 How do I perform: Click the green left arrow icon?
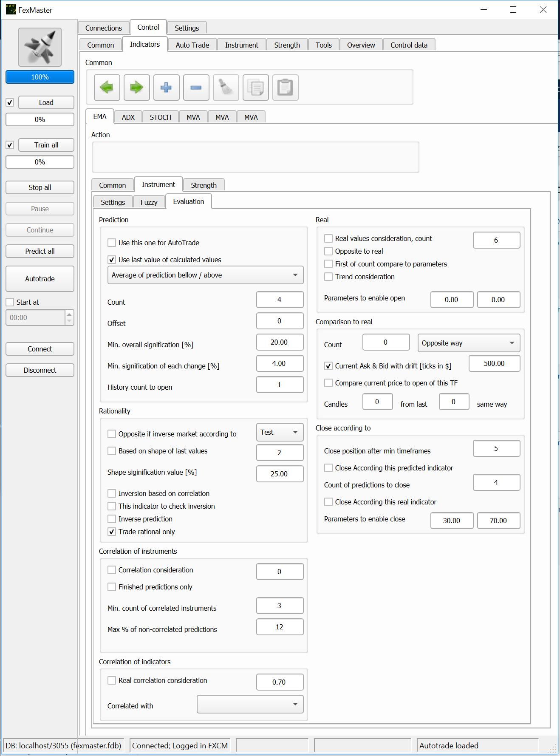tap(107, 88)
